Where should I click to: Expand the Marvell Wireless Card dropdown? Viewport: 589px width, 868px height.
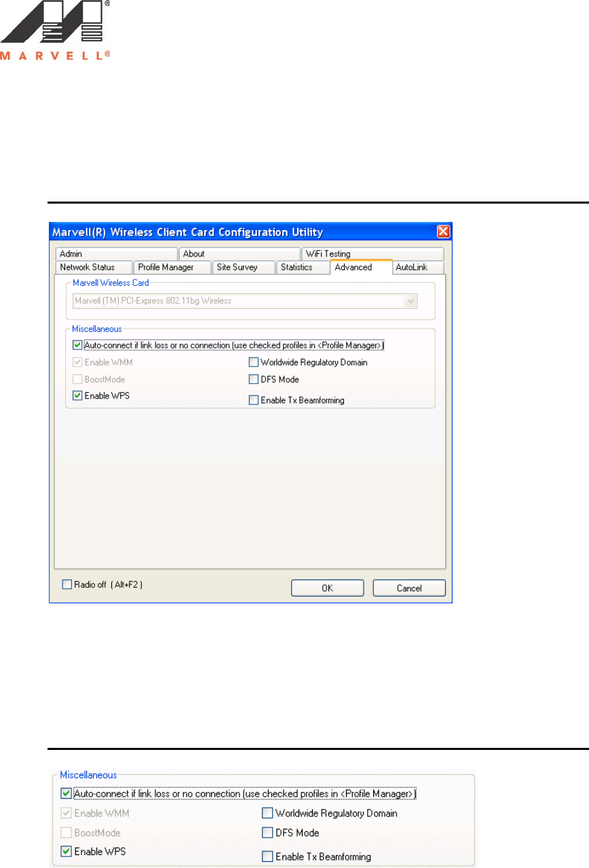(x=411, y=301)
